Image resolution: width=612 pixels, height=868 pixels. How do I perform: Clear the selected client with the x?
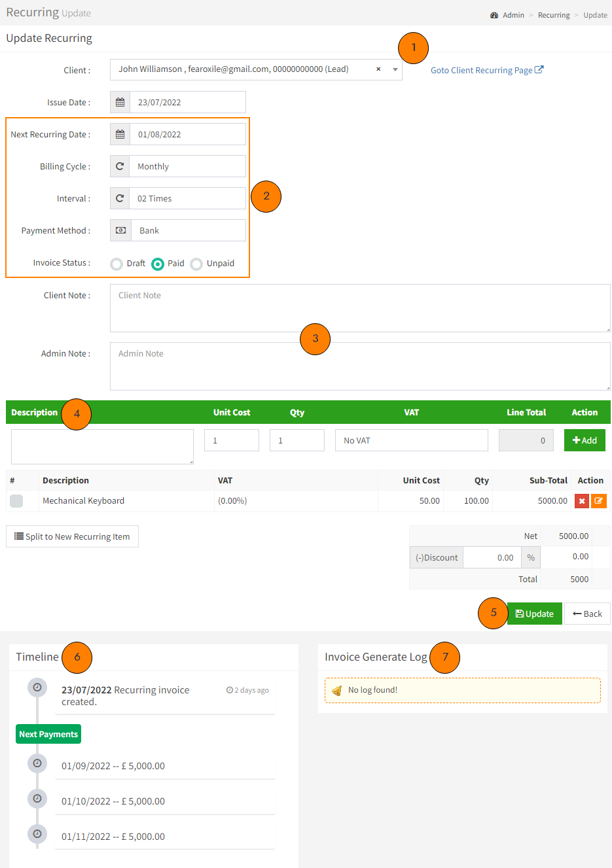[378, 69]
